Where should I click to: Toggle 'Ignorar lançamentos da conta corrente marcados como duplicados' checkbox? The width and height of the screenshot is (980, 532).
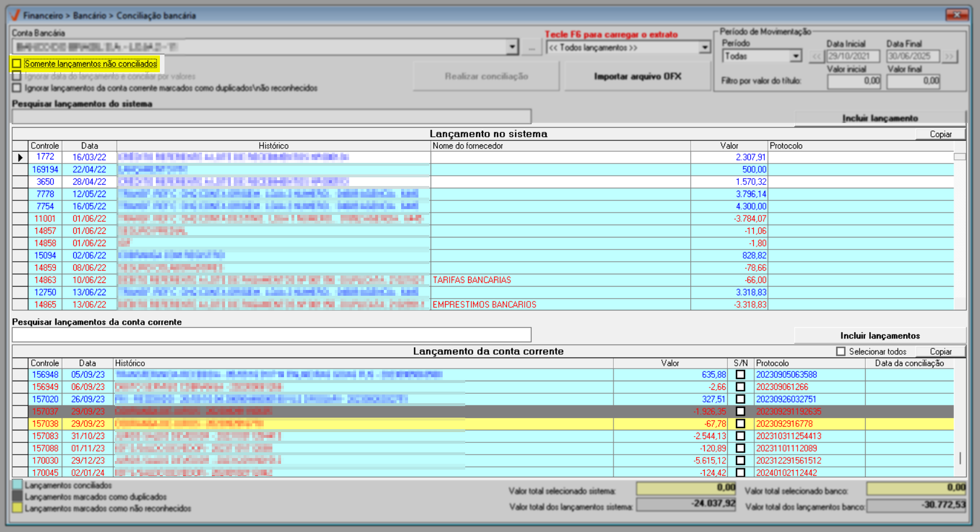pyautogui.click(x=17, y=88)
